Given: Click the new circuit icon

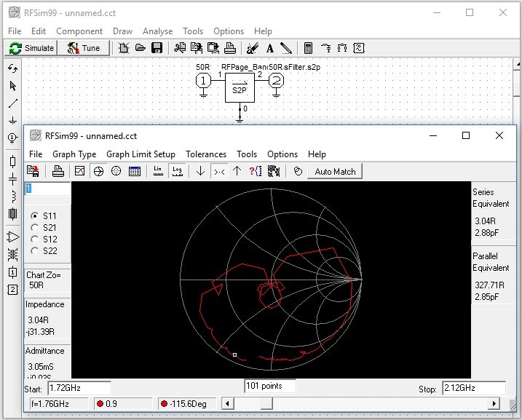Looking at the screenshot, I should pyautogui.click(x=124, y=48).
